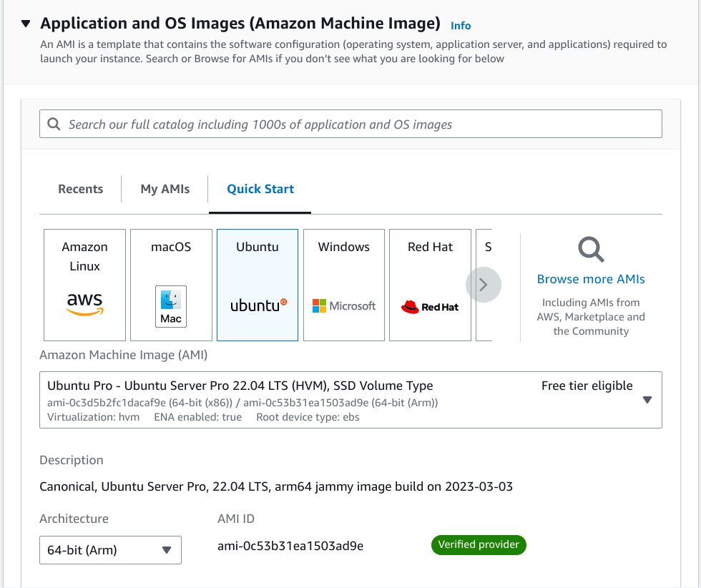Screen dimensions: 701x588
Task: Switch to the My AMIs tab
Action: tap(165, 189)
